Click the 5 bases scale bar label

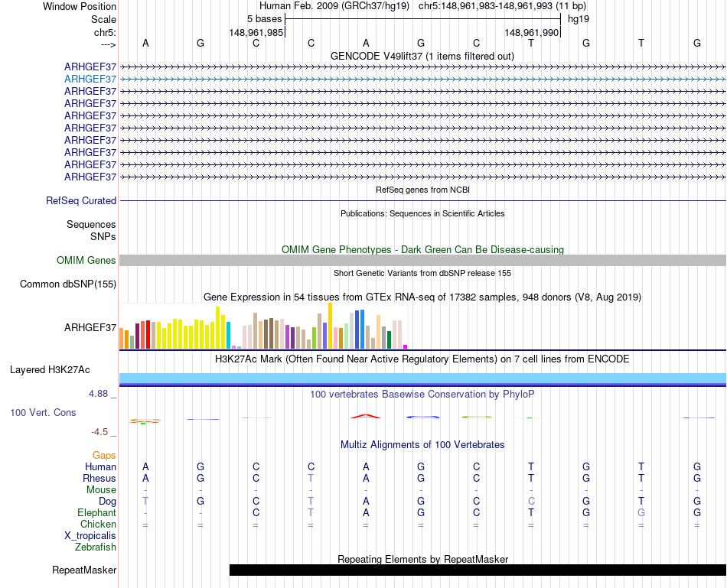coord(264,19)
